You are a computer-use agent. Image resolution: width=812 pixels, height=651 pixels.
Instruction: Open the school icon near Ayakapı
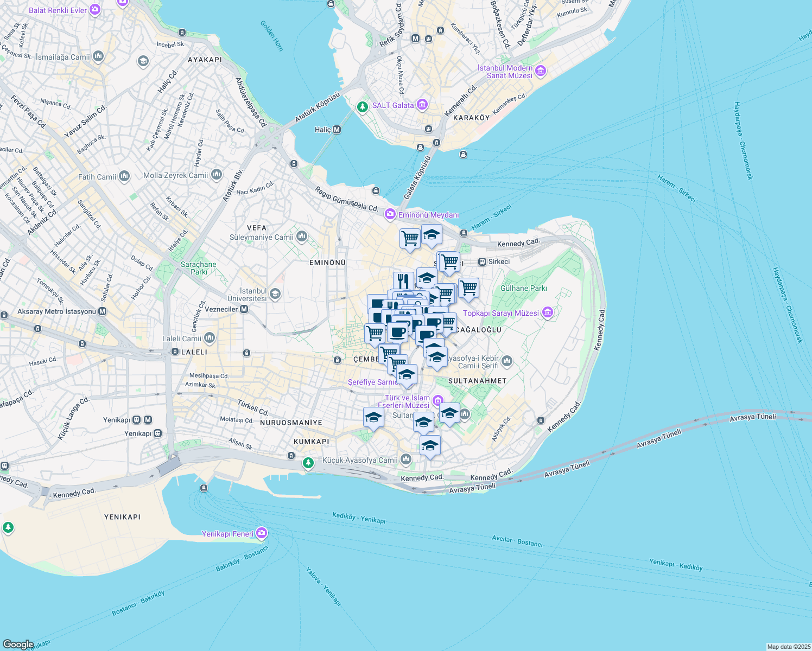[x=143, y=61]
